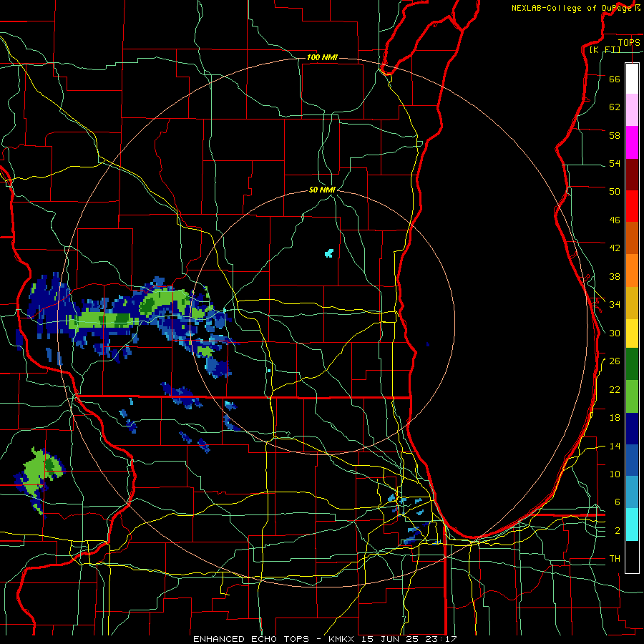Click the "22" legend value
This screenshot has width=644, height=644.
point(615,389)
